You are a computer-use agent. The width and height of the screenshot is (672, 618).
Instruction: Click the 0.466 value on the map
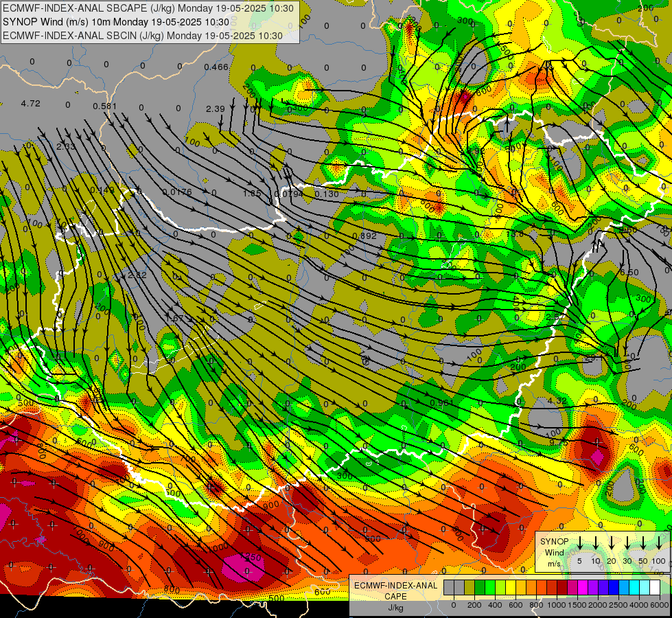click(x=216, y=67)
